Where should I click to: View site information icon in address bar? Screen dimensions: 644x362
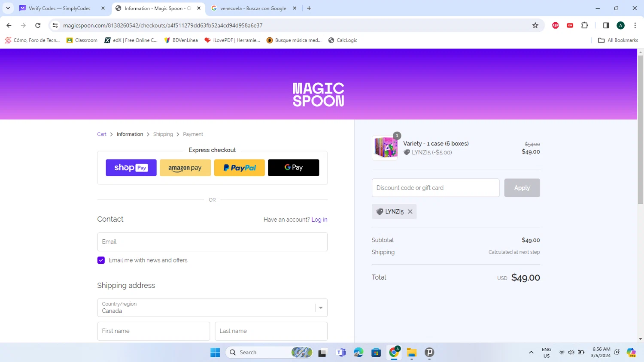pos(55,25)
